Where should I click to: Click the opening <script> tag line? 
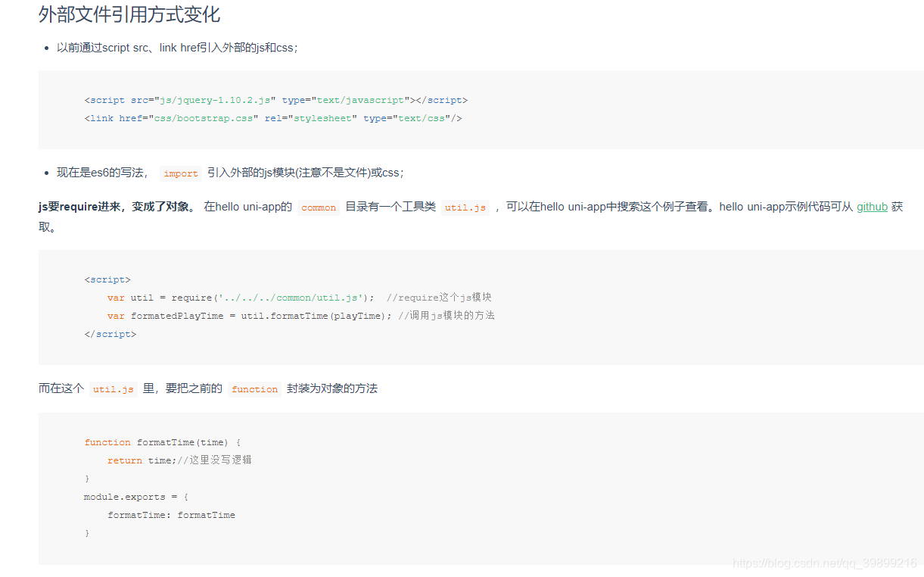[107, 279]
